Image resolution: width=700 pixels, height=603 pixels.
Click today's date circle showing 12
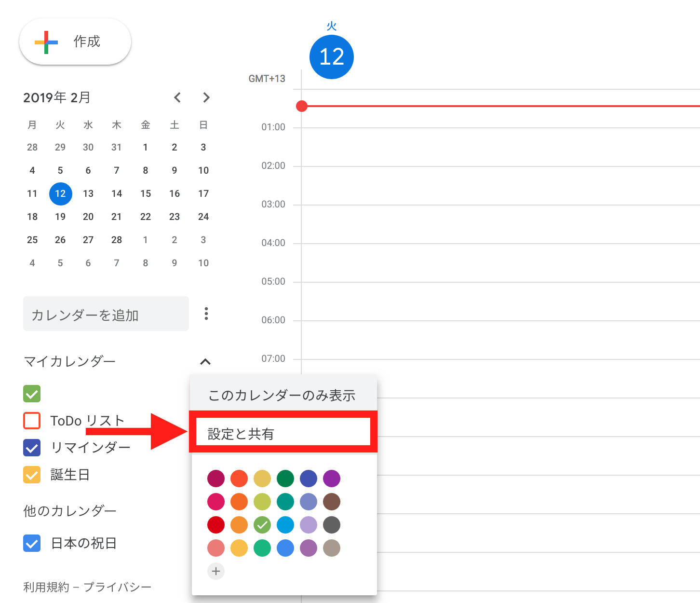pyautogui.click(x=331, y=56)
